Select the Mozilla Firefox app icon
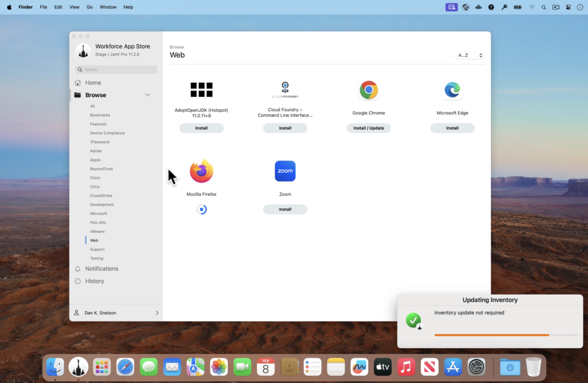588x383 pixels. coord(201,171)
